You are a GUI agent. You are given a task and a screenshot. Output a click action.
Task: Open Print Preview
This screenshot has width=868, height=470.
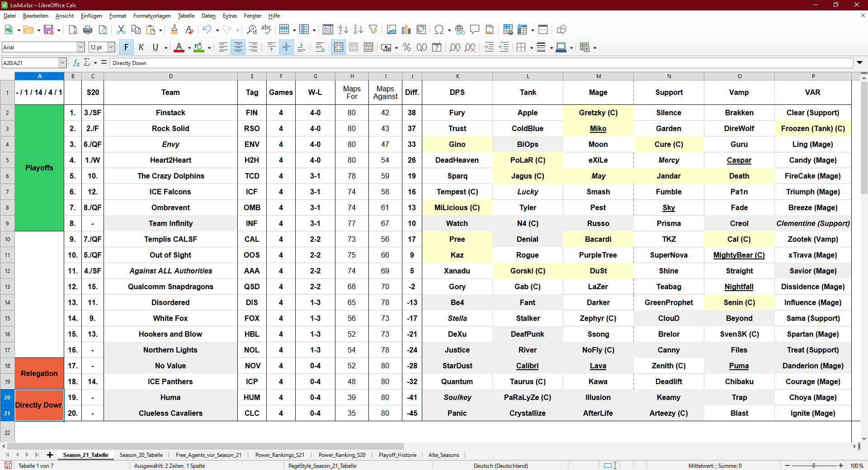click(x=103, y=30)
